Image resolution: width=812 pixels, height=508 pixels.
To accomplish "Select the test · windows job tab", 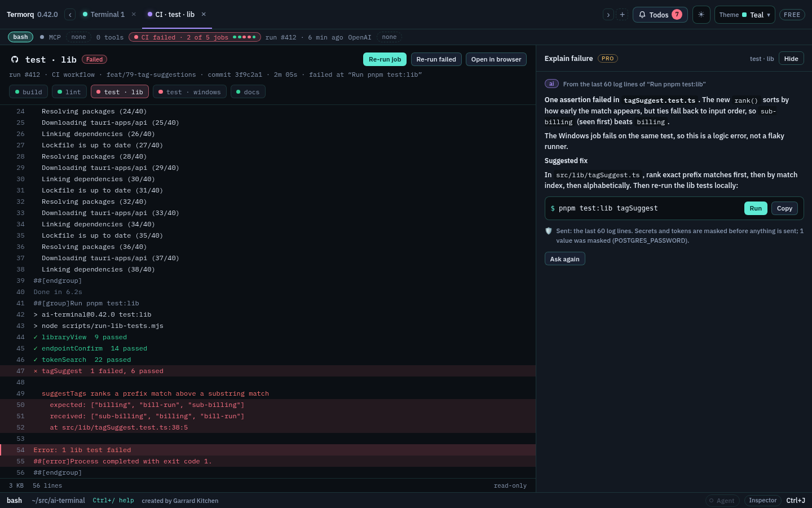I will tap(189, 92).
